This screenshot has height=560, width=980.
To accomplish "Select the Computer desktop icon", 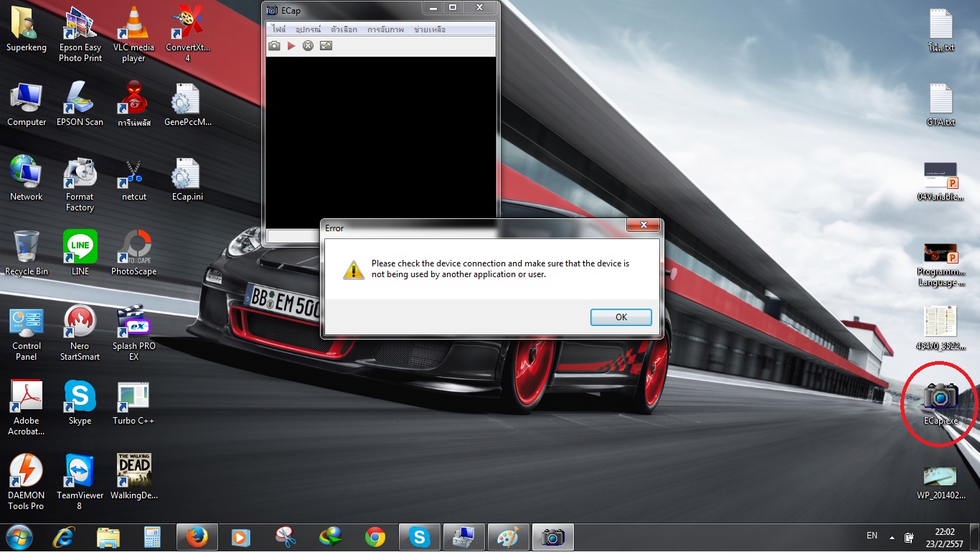I will pos(27,105).
